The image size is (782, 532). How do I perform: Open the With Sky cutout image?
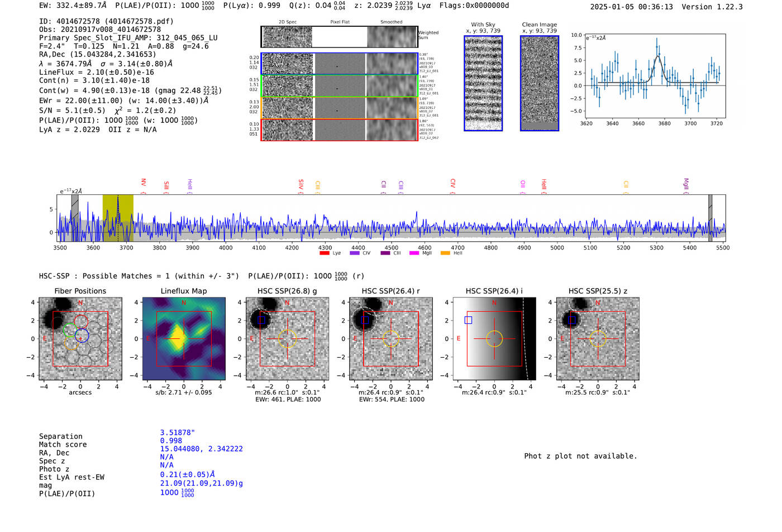tap(483, 83)
